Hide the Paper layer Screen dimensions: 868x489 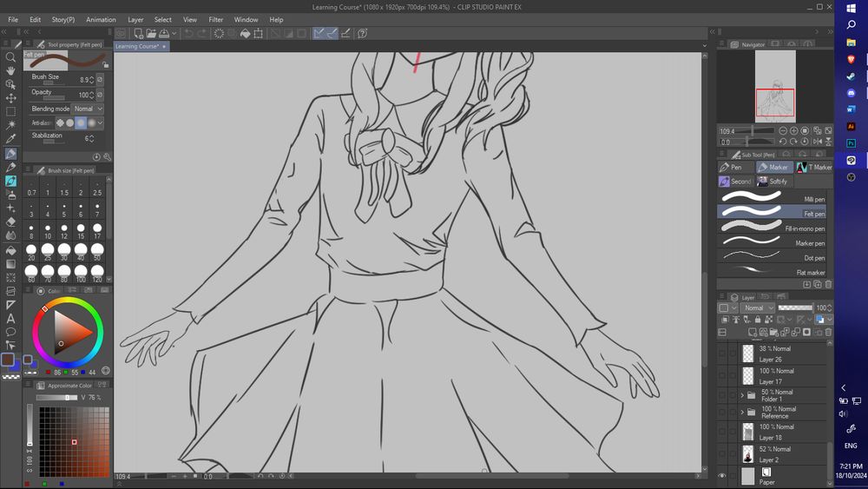(x=721, y=476)
